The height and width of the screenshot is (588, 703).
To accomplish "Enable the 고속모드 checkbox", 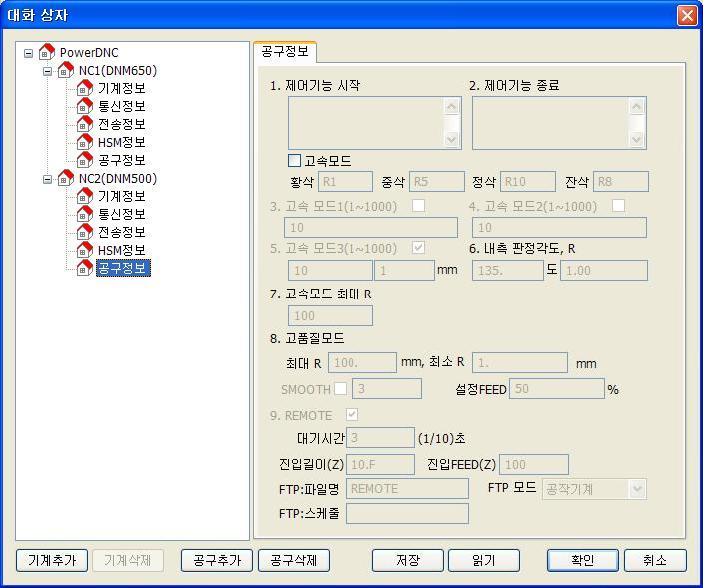I will (294, 160).
